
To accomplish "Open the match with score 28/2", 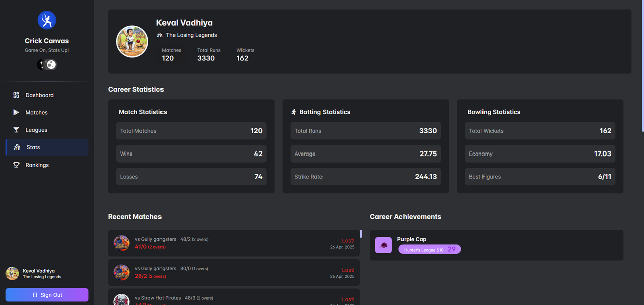I will [234, 272].
